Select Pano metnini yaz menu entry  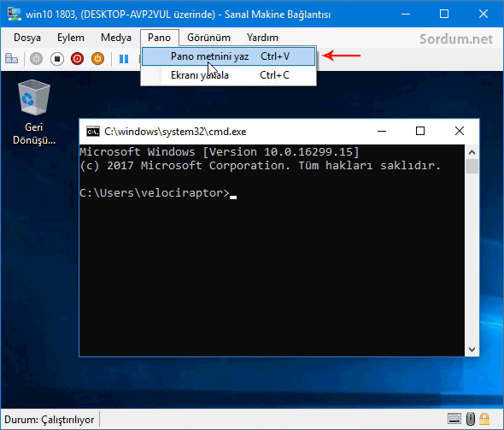(229, 56)
